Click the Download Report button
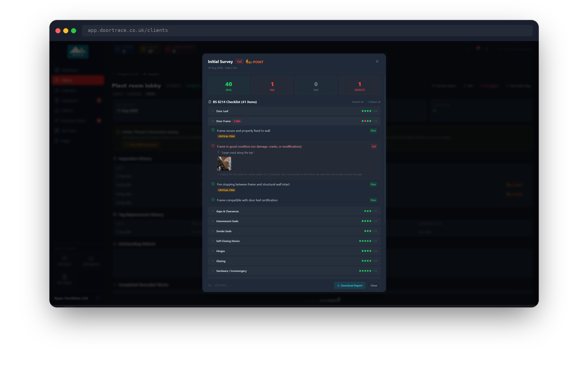Image resolution: width=588 pixels, height=378 pixels. point(350,285)
